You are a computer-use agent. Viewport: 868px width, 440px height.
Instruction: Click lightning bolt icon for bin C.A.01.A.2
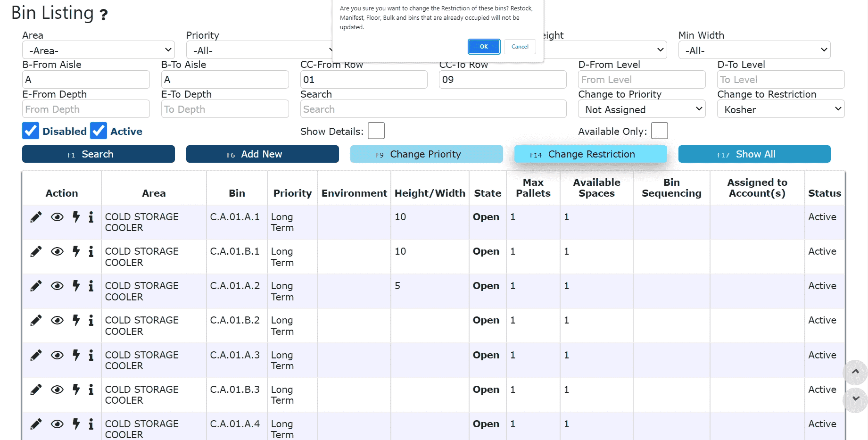[x=76, y=286]
